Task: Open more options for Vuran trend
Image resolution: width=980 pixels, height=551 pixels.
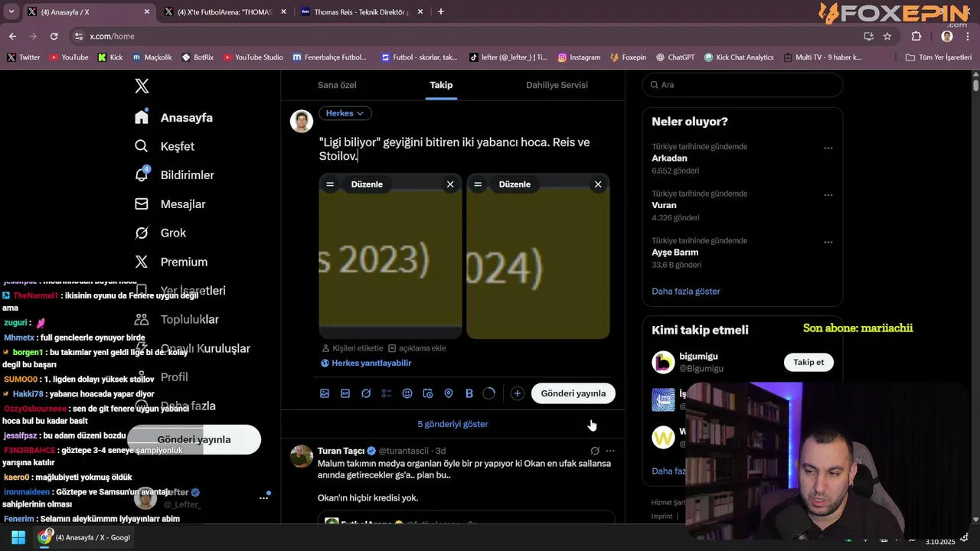Action: 828,195
